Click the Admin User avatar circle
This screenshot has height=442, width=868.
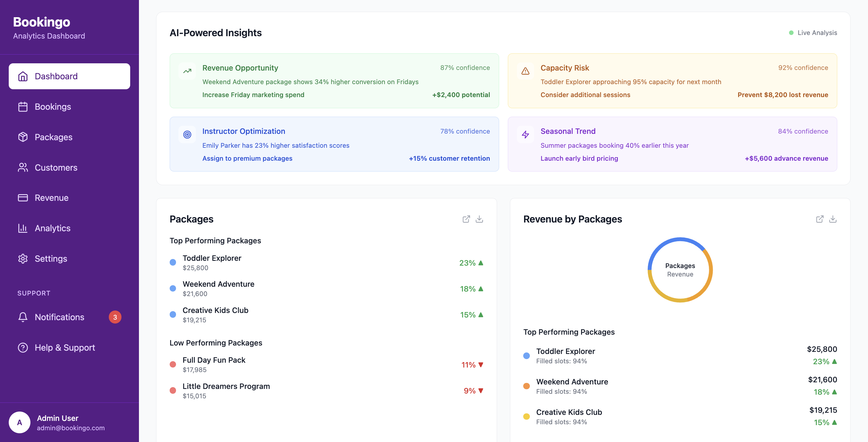20,422
